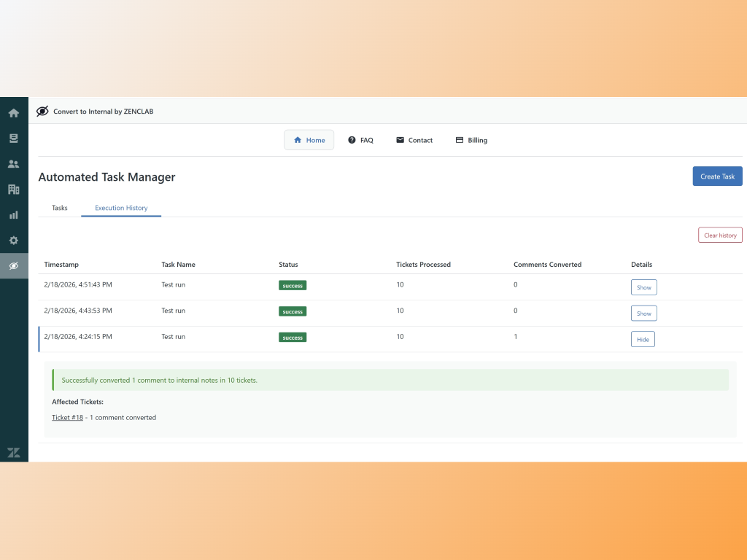Open Ticket #18 from affected tickets
This screenshot has height=560, width=747.
pyautogui.click(x=67, y=417)
